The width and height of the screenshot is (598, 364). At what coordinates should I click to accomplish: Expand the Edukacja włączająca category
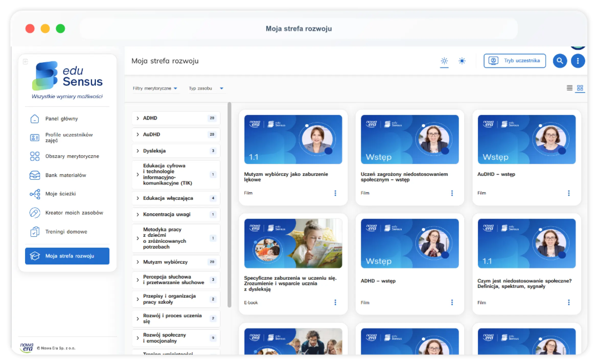[176, 198]
